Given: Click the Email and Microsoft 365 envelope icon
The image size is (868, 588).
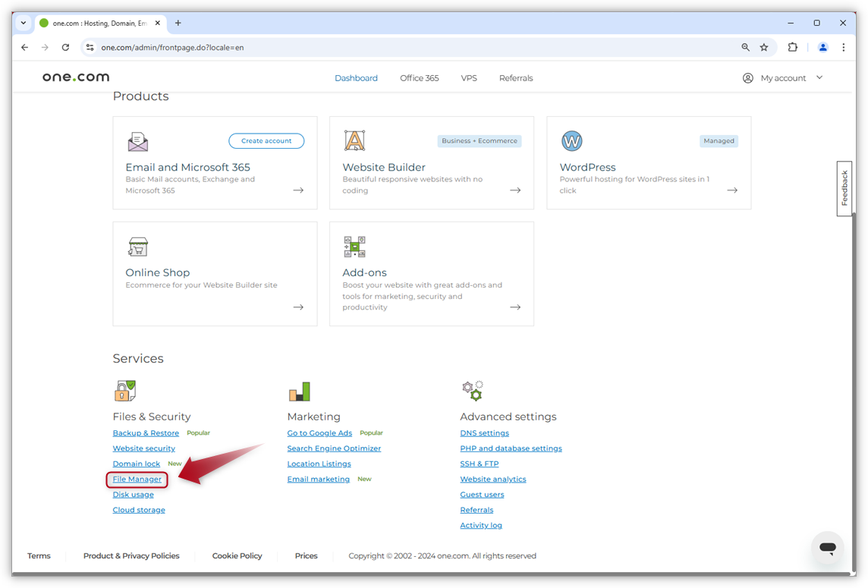Looking at the screenshot, I should tap(138, 141).
